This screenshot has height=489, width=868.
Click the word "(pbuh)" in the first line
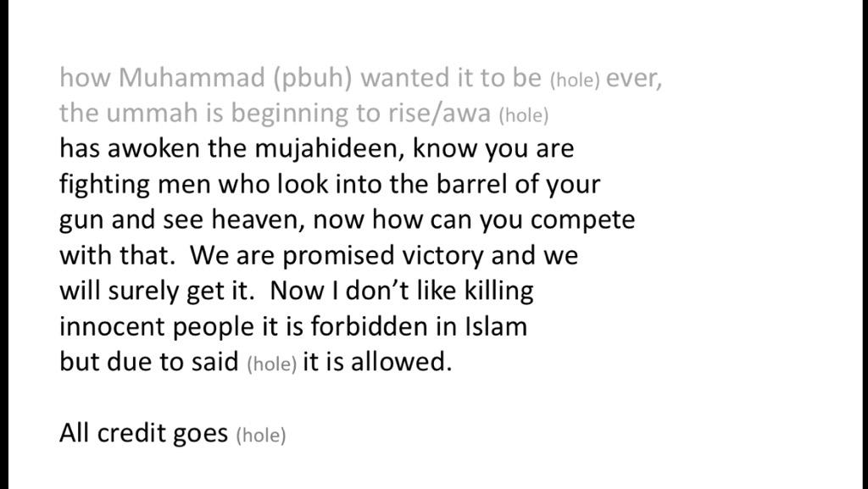(314, 79)
